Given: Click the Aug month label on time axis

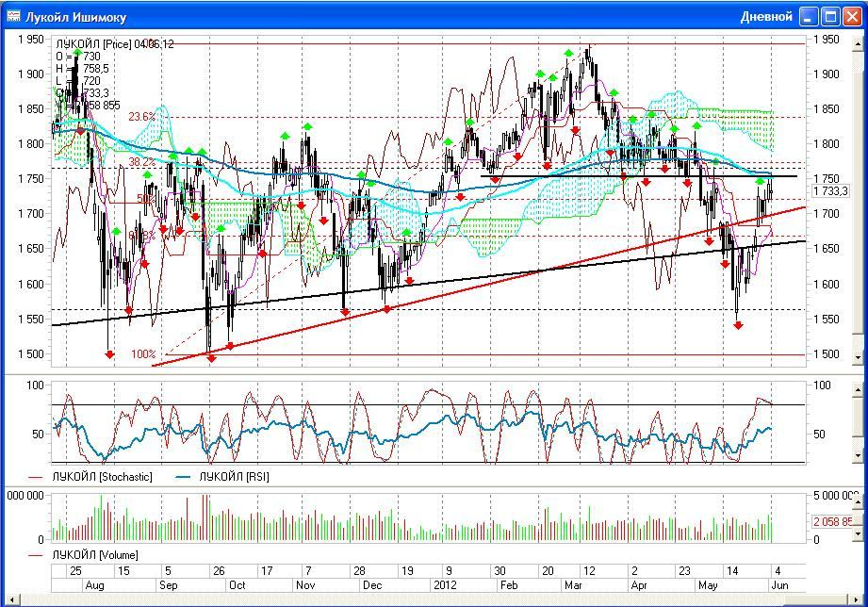Looking at the screenshot, I should point(94,584).
